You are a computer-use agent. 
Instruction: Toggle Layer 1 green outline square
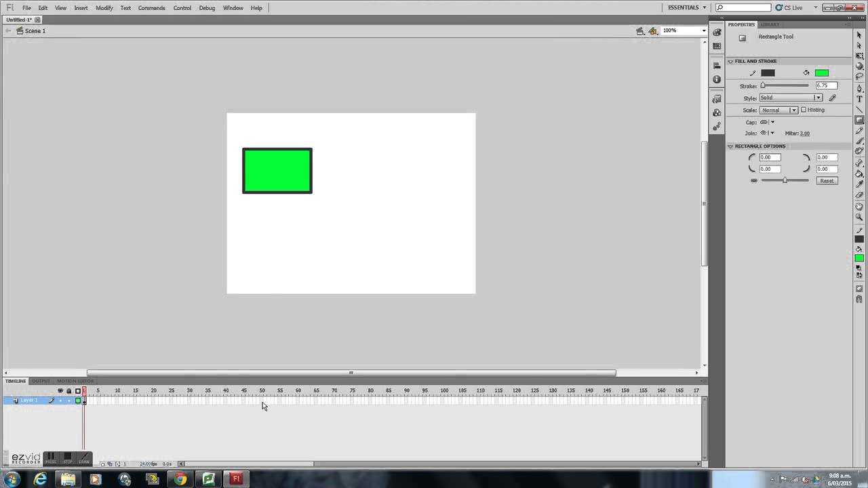coord(78,401)
